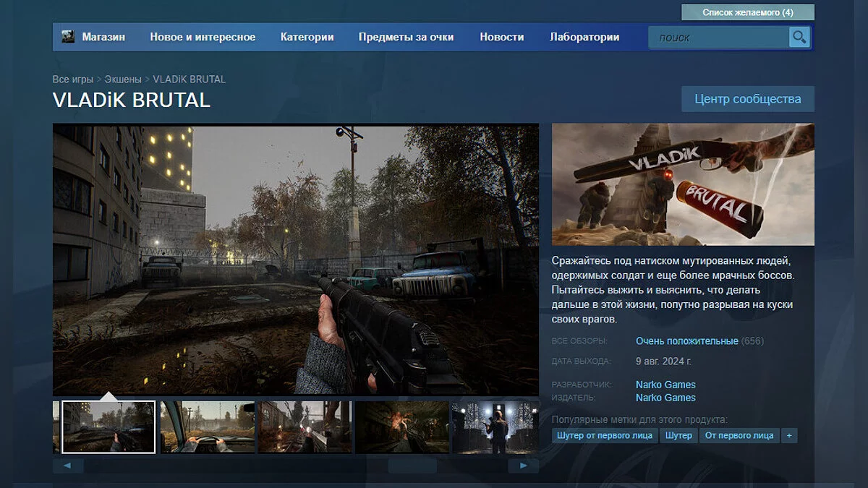
Task: Open the Лаборатории navigation item
Action: pos(584,37)
